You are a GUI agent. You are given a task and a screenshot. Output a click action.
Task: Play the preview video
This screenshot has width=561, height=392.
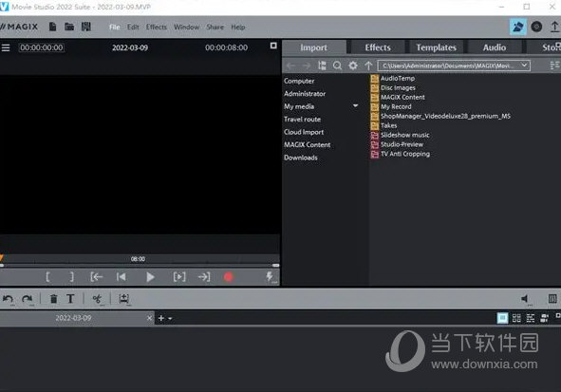150,277
